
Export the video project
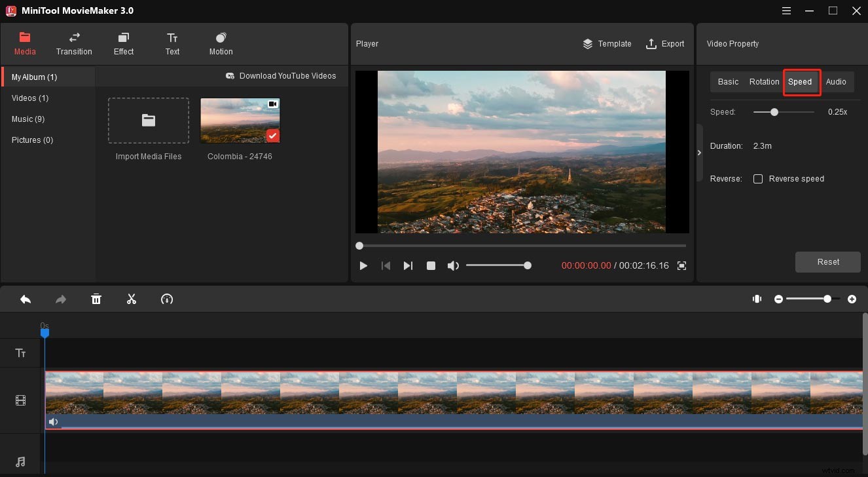pyautogui.click(x=666, y=44)
